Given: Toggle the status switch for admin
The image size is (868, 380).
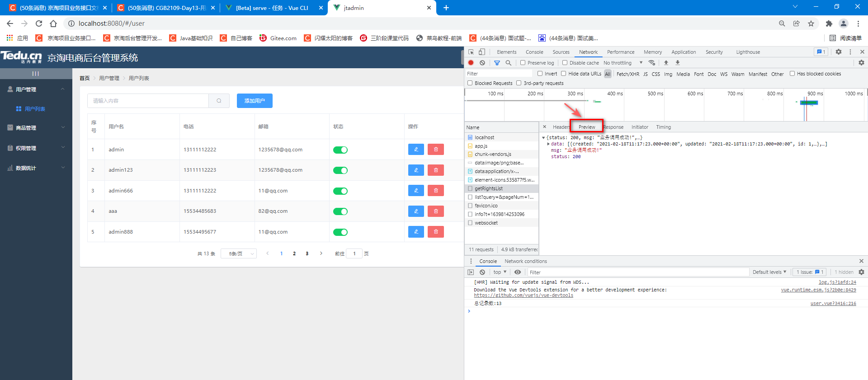Looking at the screenshot, I should [x=340, y=150].
